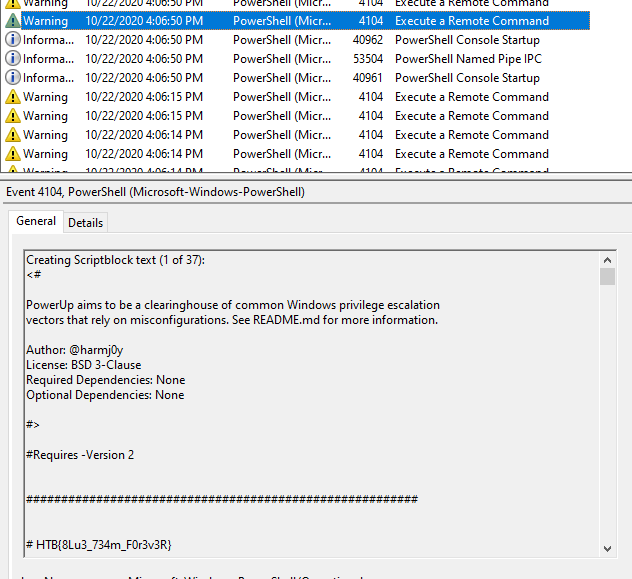
Task: Open the General tab
Action: (x=36, y=221)
